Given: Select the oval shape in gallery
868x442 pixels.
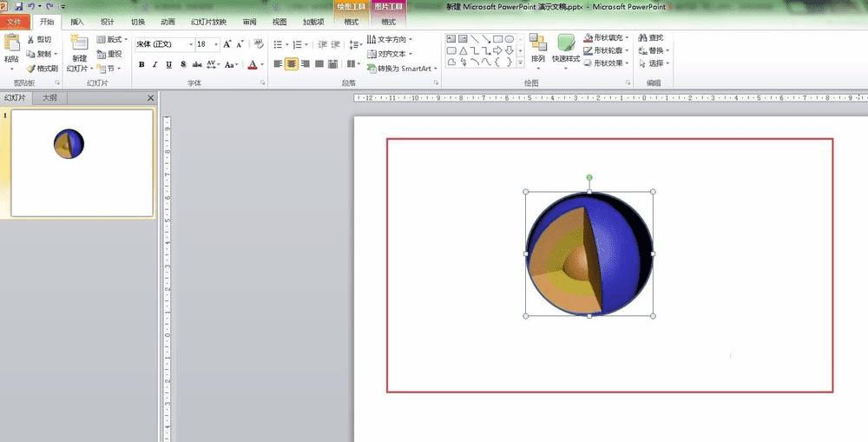Looking at the screenshot, I should click(x=510, y=39).
